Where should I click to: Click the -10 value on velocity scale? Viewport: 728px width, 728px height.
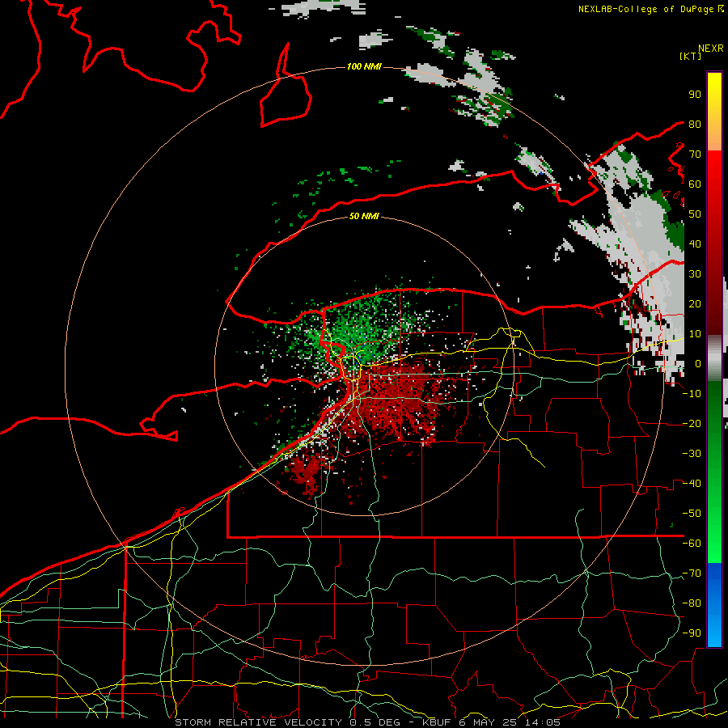[x=692, y=394]
